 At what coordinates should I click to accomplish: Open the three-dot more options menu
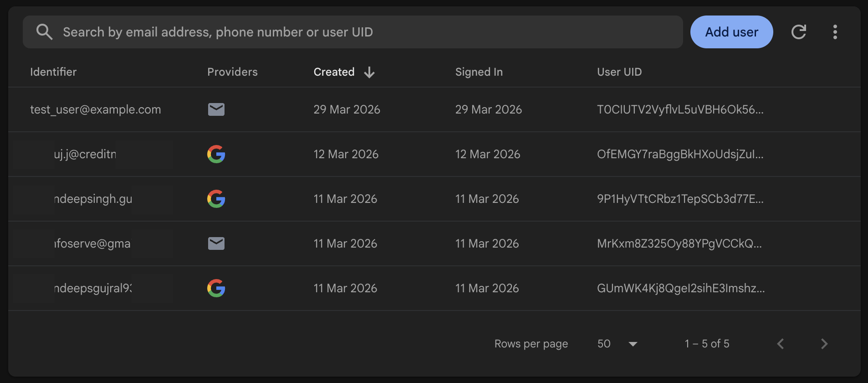coord(835,32)
